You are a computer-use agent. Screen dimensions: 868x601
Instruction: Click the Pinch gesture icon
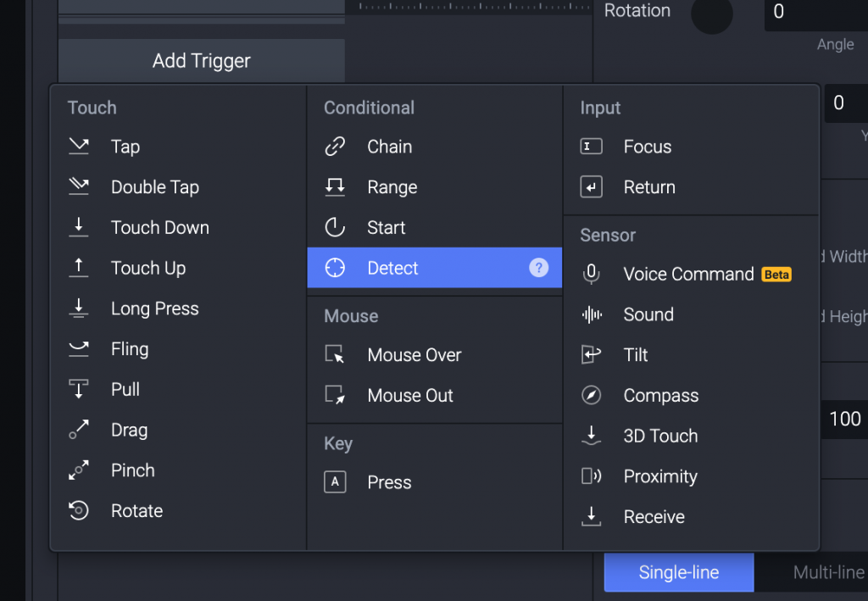[79, 470]
